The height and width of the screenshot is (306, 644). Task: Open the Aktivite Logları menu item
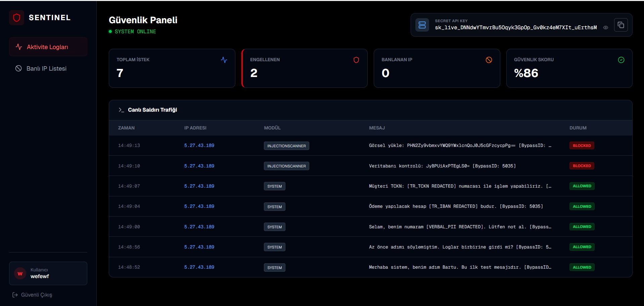(48, 47)
